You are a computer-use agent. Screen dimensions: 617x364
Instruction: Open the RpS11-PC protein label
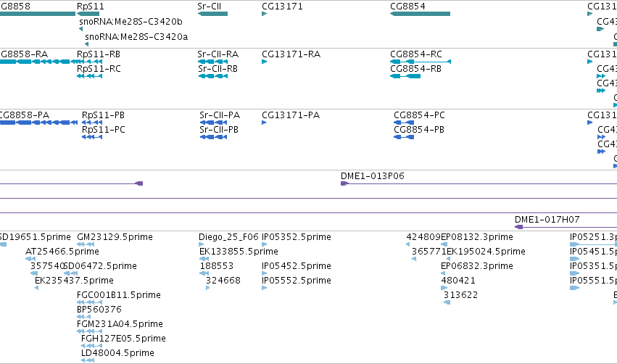[104, 130]
